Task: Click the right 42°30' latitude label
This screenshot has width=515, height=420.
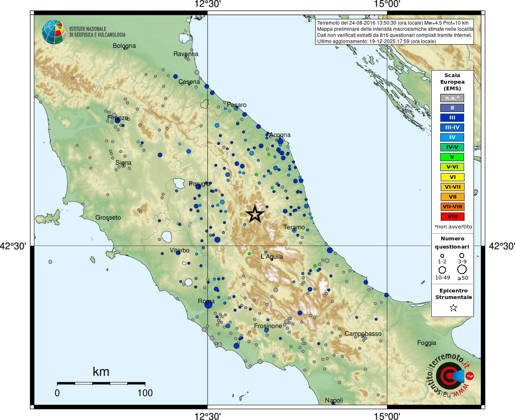Action: click(x=501, y=246)
